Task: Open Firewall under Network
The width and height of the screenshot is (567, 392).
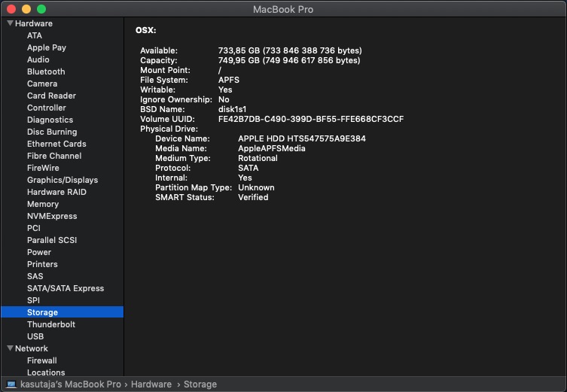Action: (x=41, y=360)
